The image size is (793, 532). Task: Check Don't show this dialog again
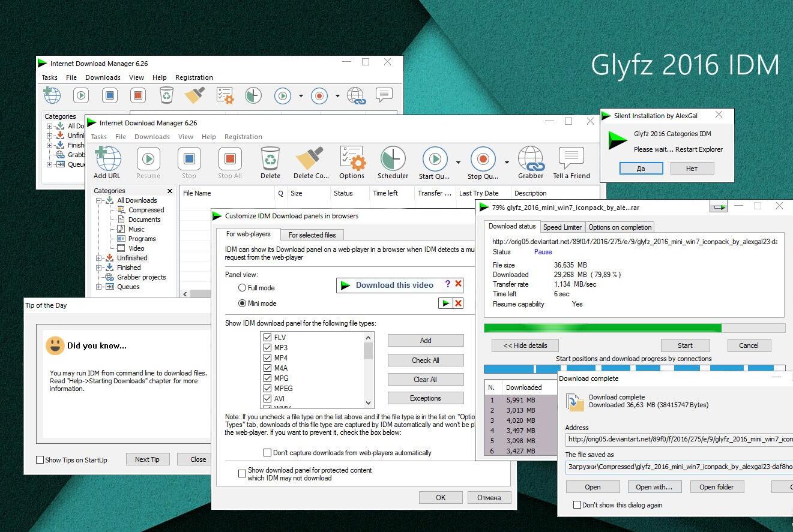577,505
